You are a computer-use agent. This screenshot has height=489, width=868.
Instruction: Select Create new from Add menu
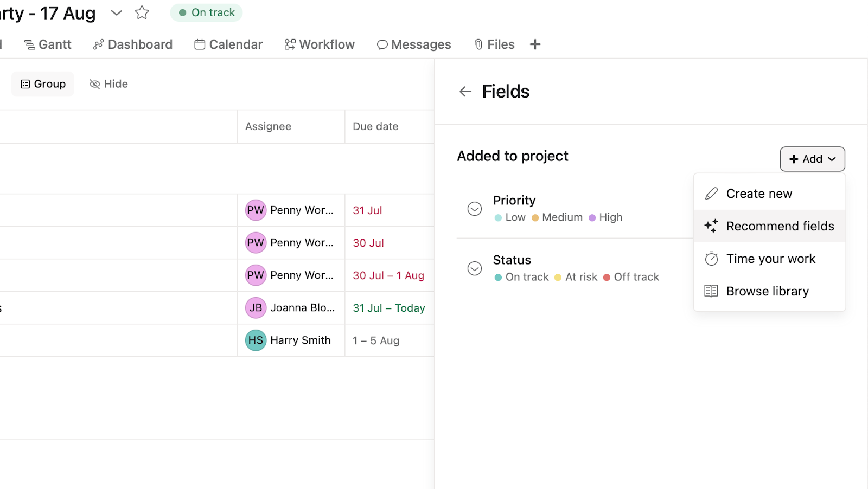point(769,194)
